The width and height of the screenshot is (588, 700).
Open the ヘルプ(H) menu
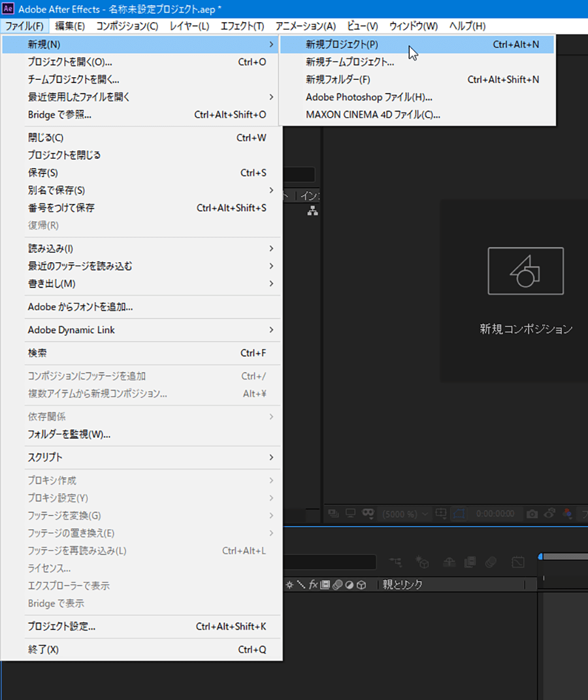click(x=468, y=26)
